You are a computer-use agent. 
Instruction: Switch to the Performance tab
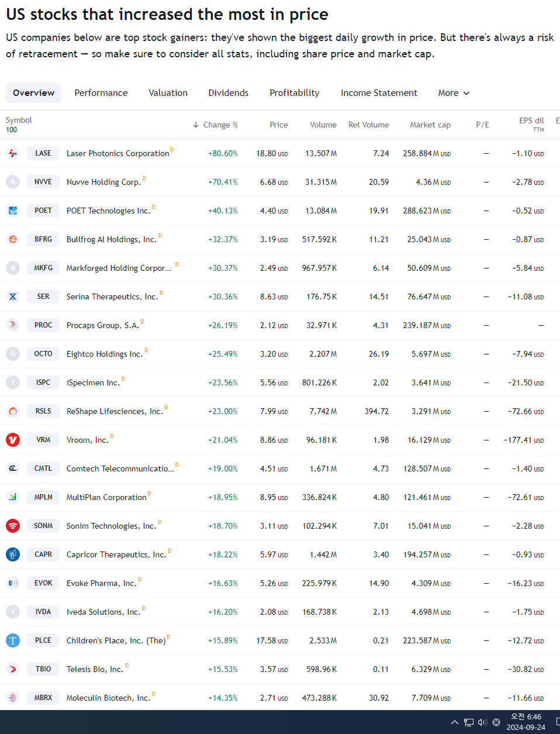101,93
